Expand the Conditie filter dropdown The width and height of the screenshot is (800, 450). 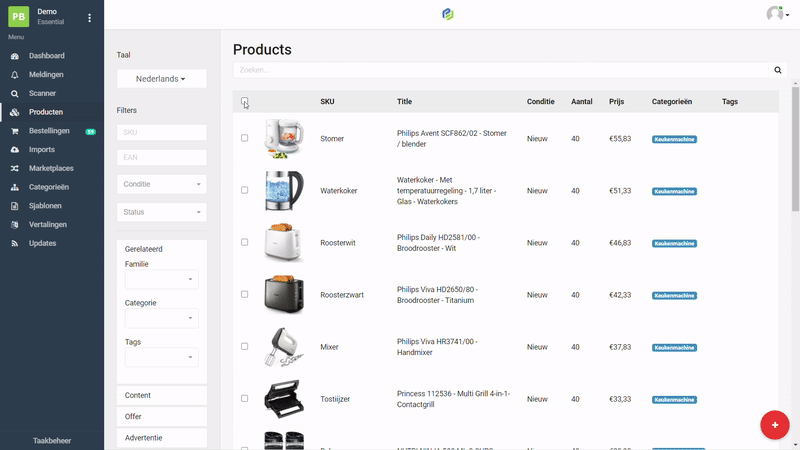[x=161, y=184]
